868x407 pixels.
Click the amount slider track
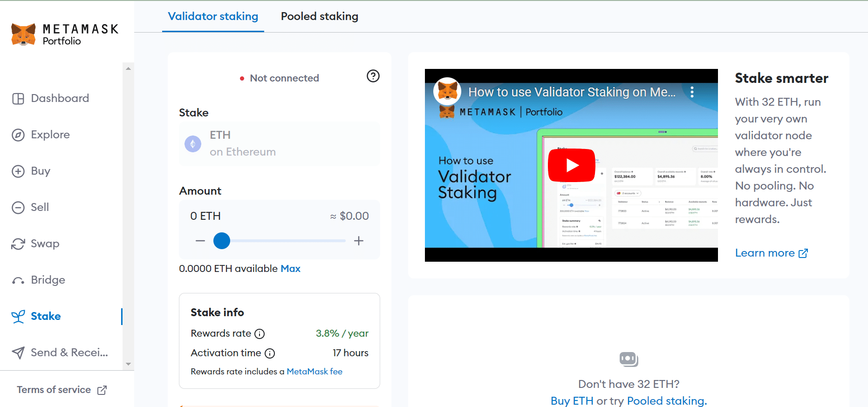tap(280, 241)
